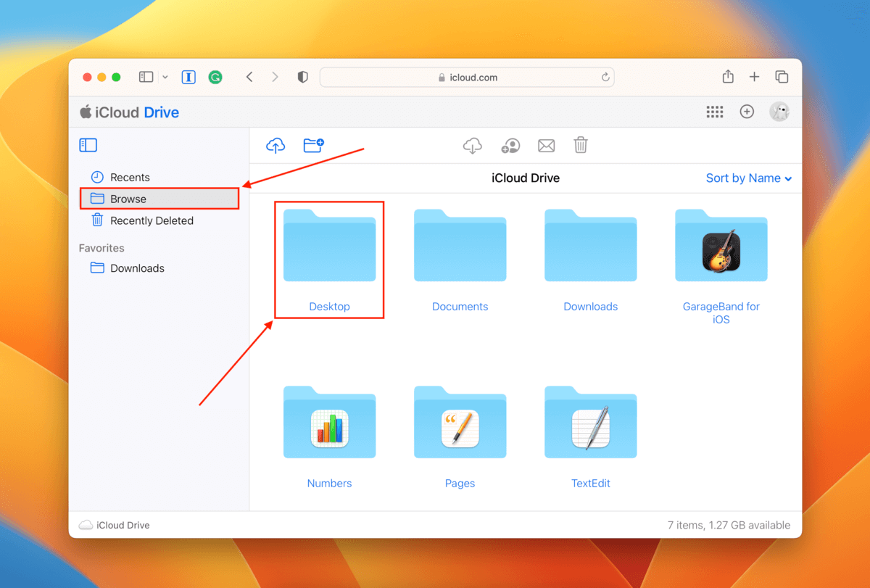Click the account avatar icon

pyautogui.click(x=779, y=112)
